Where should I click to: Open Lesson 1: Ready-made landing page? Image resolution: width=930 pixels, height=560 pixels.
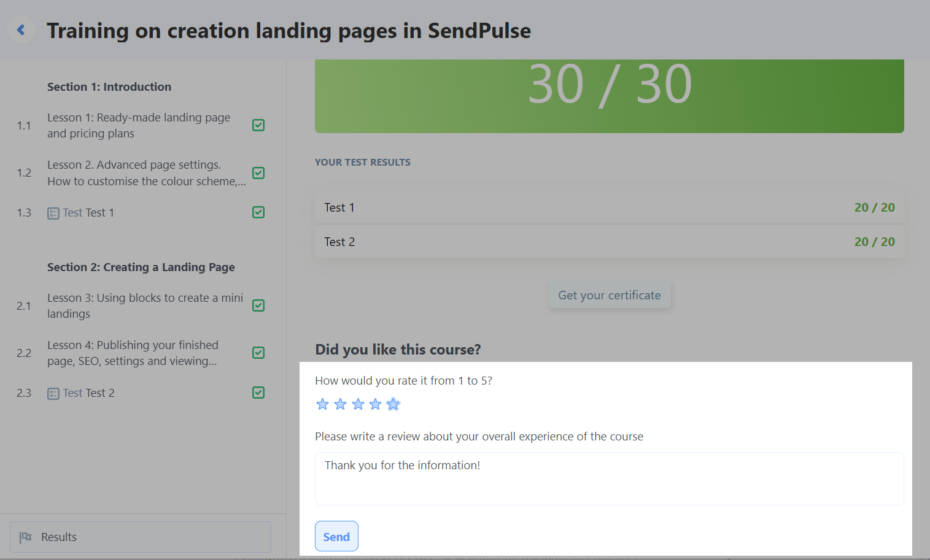coord(139,125)
